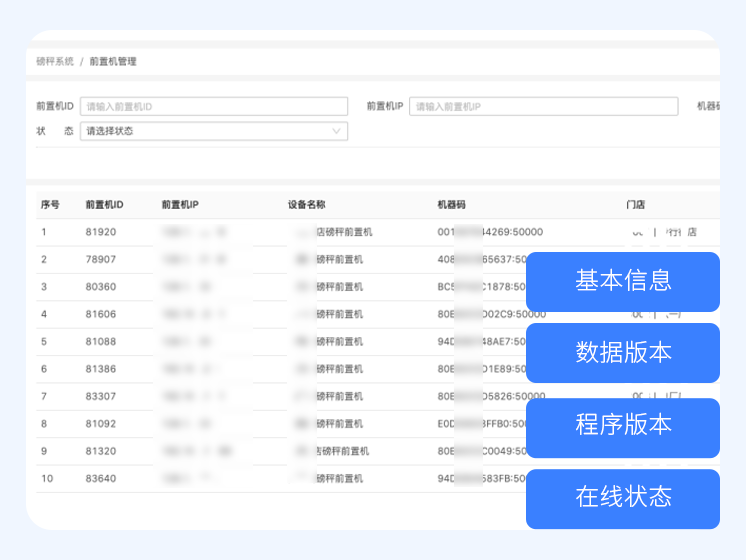Expand the 状态 dropdown (请选择状态)
Image resolution: width=746 pixels, height=560 pixels.
click(214, 131)
